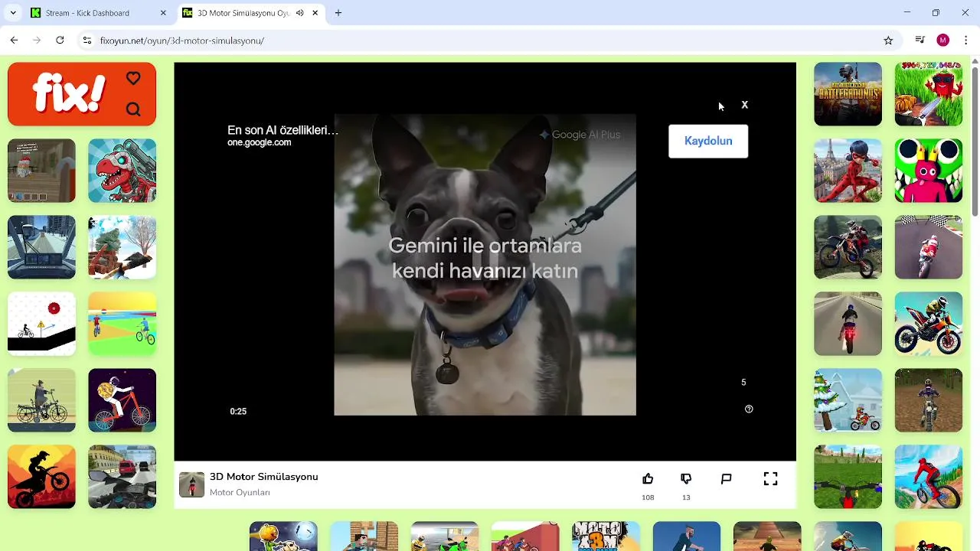Mute the 3D Motor Simülasyonu tab audio

[x=300, y=13]
